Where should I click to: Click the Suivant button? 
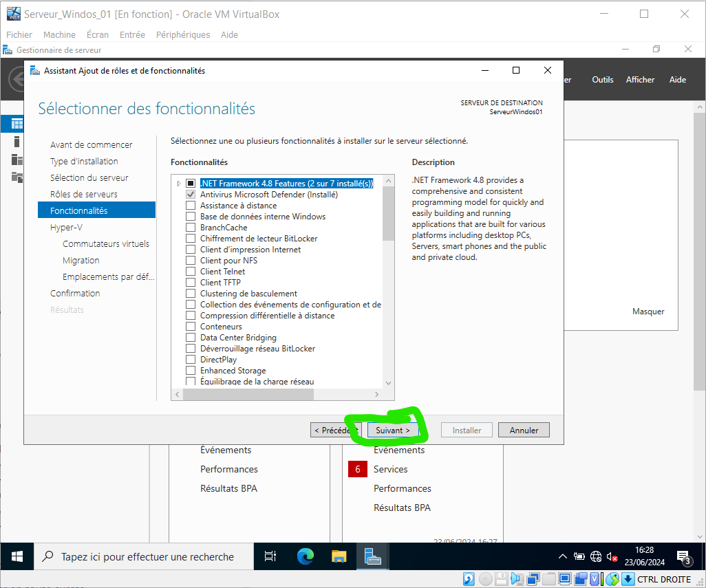(x=392, y=431)
